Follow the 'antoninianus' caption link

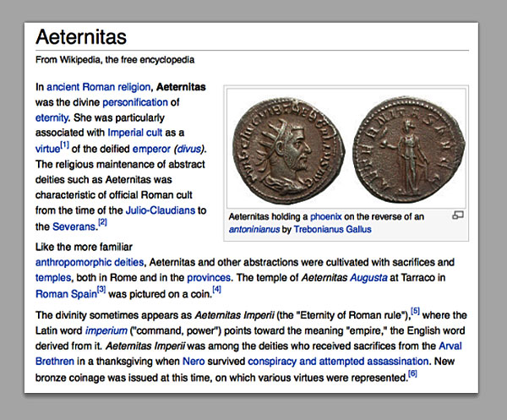[x=254, y=229]
